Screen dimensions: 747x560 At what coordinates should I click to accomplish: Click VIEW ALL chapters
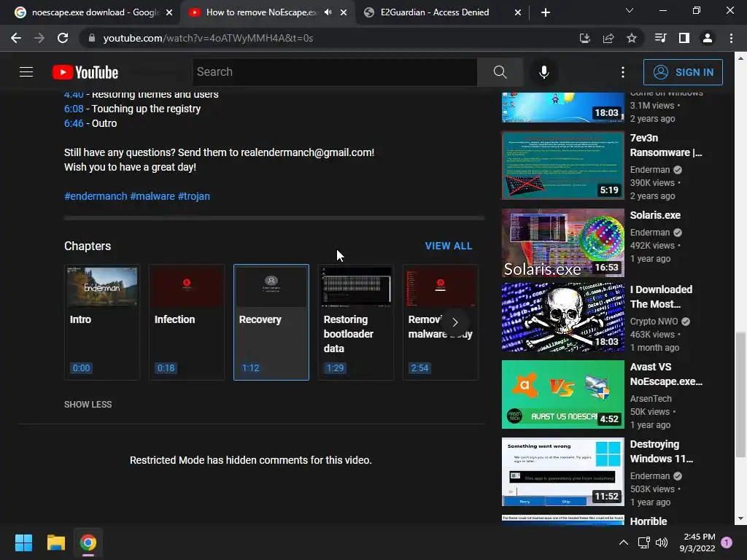449,246
